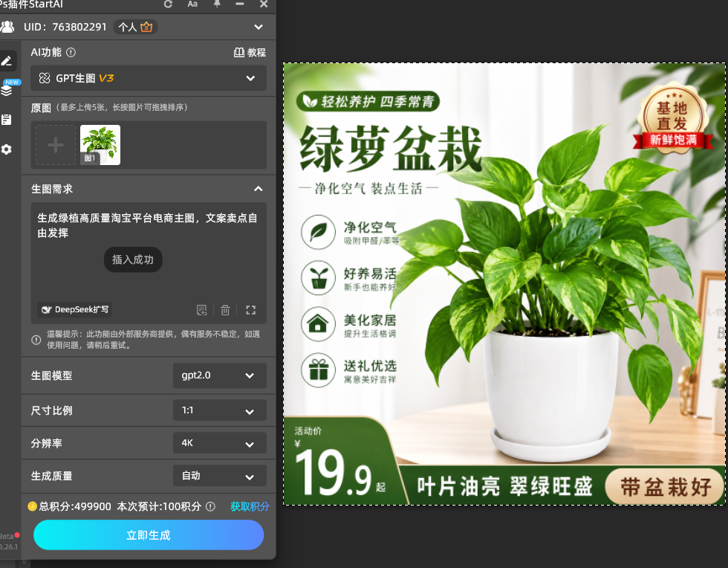This screenshot has height=568, width=728.
Task: Click the 插入成功 toast message
Action: [x=133, y=259]
